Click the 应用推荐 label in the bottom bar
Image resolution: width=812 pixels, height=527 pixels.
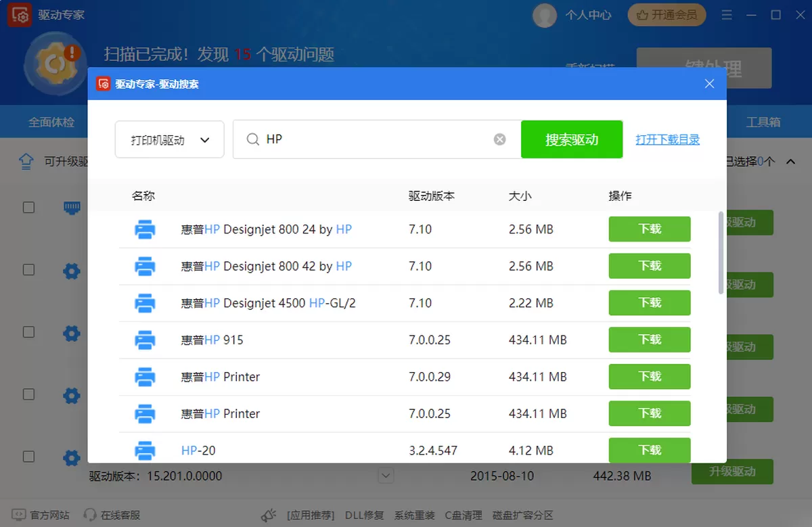coord(311,515)
